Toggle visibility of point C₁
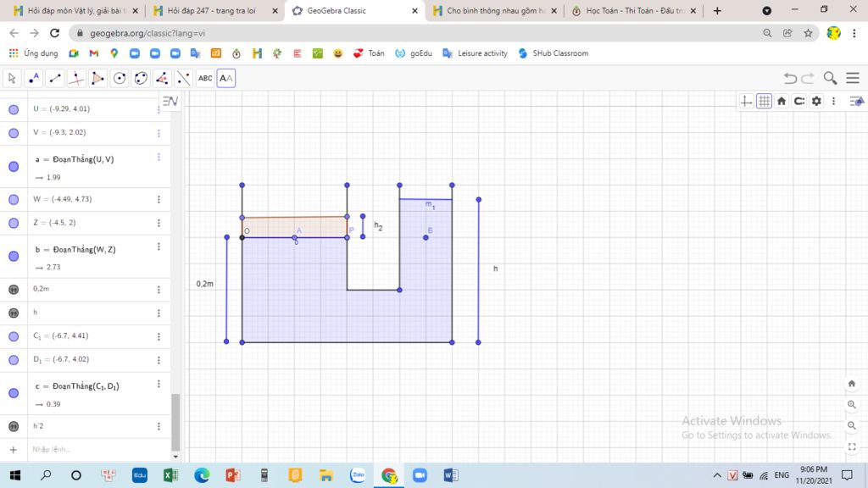Screen dimensions: 868x488 click(x=14, y=336)
